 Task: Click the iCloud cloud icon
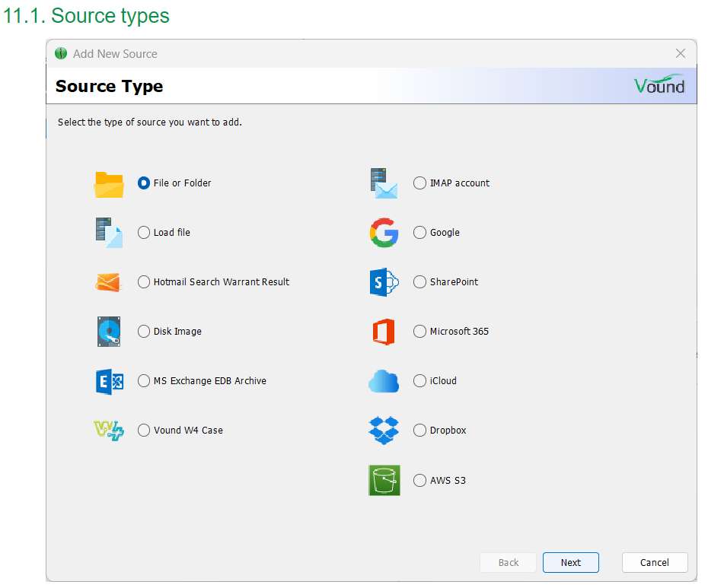click(384, 381)
